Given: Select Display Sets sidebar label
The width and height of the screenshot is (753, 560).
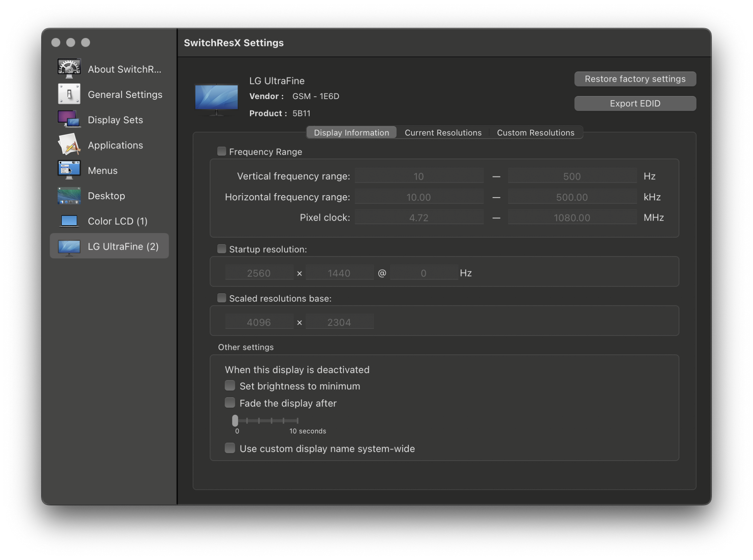Looking at the screenshot, I should 115,120.
